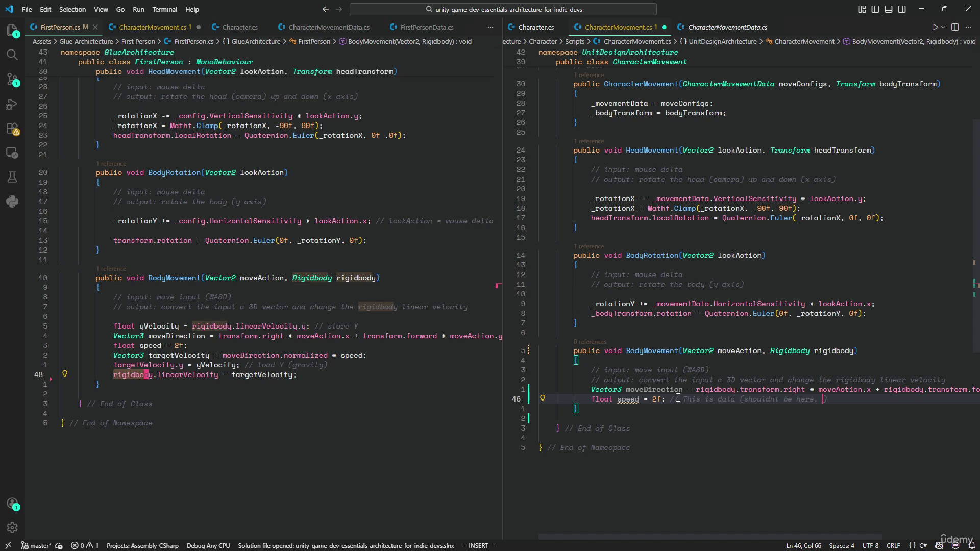Open the Explorer view in the activity bar
This screenshot has width=980, height=551.
pos(12,30)
